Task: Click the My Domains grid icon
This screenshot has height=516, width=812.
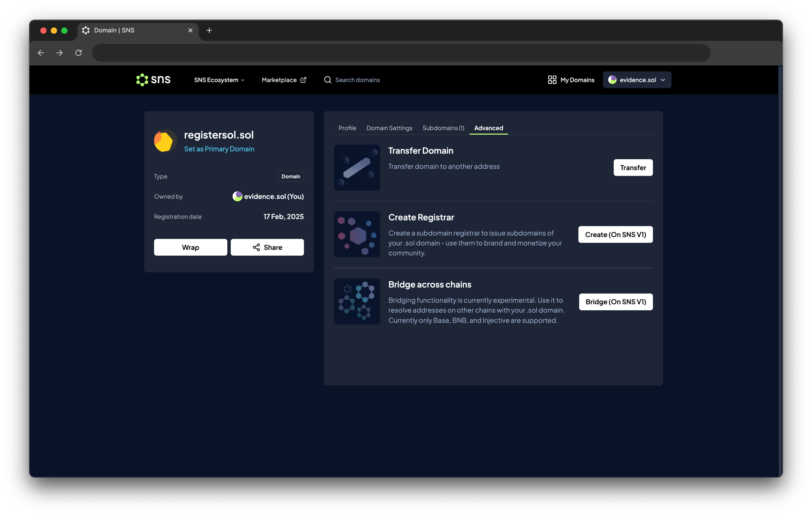Action: coord(552,80)
